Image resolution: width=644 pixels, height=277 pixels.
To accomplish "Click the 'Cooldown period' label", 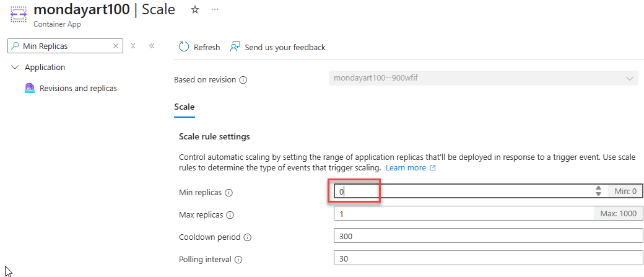I will [210, 237].
